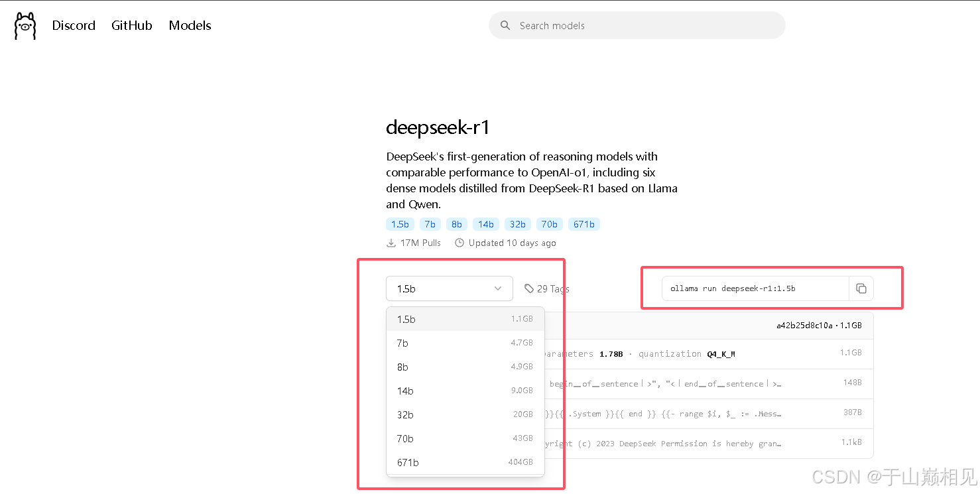Viewport: 980px width, 494px height.
Task: Select the 671b model option
Action: 465,462
